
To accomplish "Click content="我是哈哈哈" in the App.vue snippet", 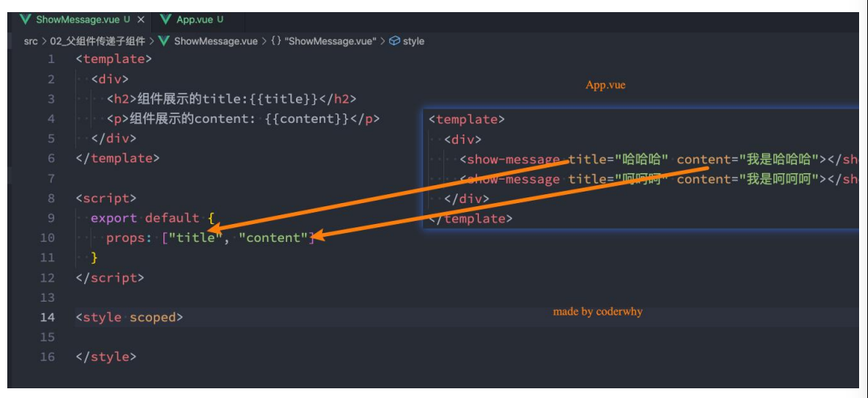I will [748, 160].
